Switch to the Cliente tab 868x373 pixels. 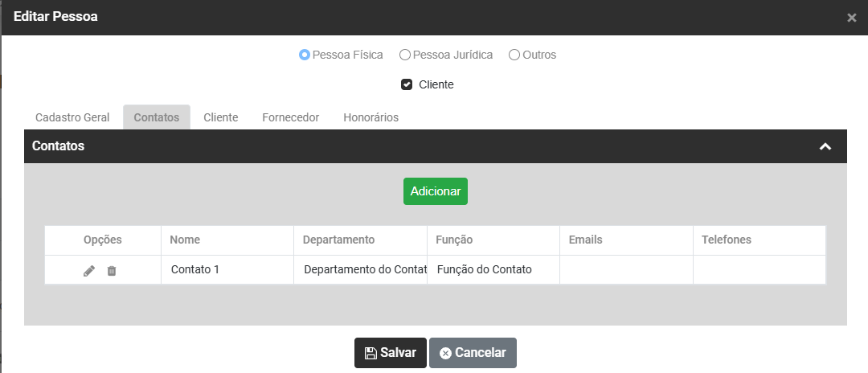point(221,117)
